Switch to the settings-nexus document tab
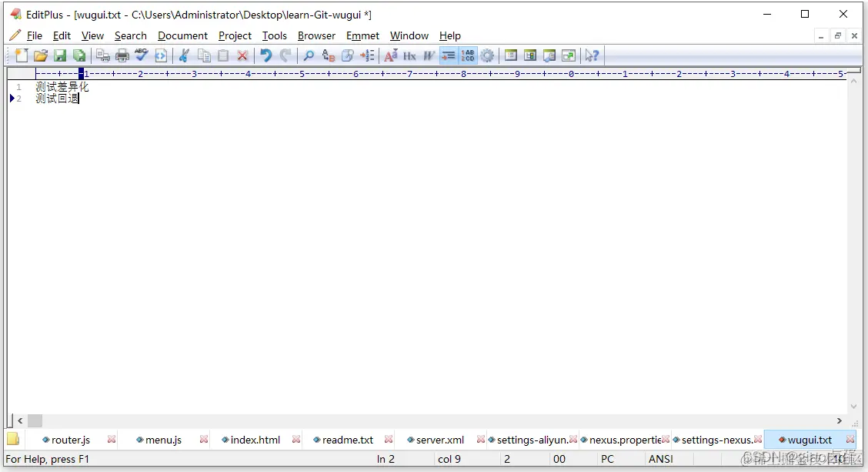Image resolution: width=868 pixels, height=472 pixels. coord(717,440)
